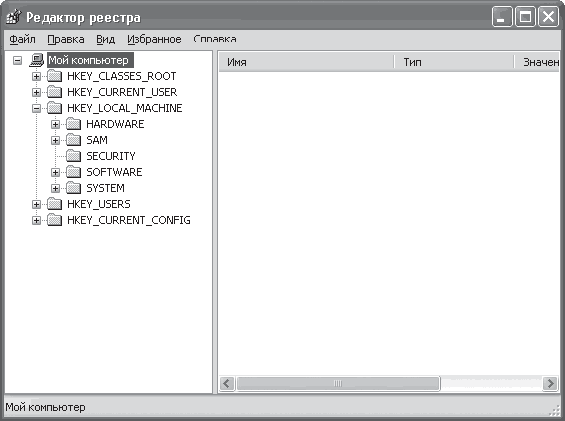
Task: Collapse the HKEY_LOCAL_MACHINE branch
Action: (36, 108)
